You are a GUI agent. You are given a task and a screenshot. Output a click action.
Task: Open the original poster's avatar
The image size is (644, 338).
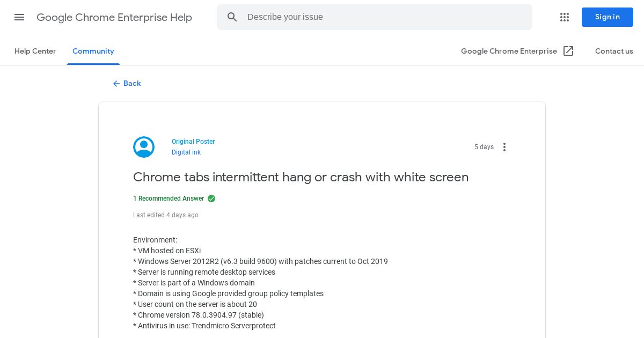[144, 147]
